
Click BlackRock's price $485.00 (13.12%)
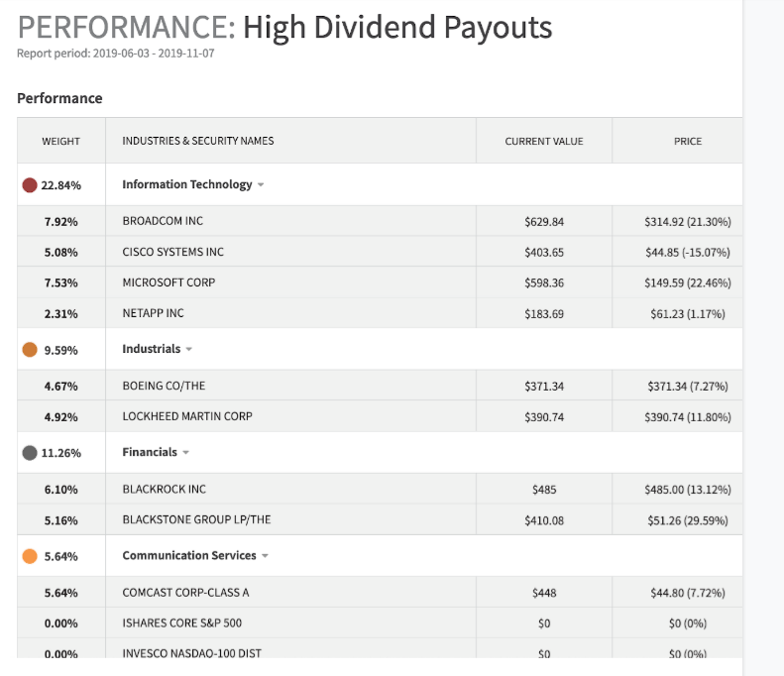(x=688, y=490)
